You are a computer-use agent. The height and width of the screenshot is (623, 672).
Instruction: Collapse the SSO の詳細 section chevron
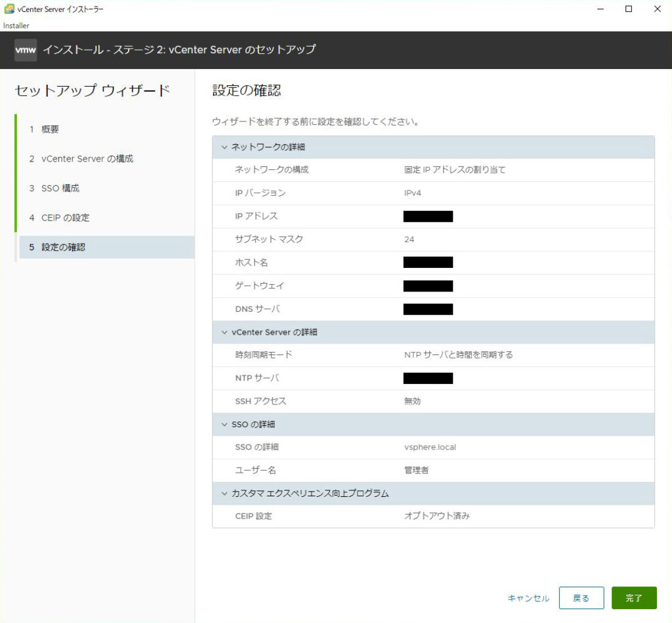pyautogui.click(x=224, y=425)
